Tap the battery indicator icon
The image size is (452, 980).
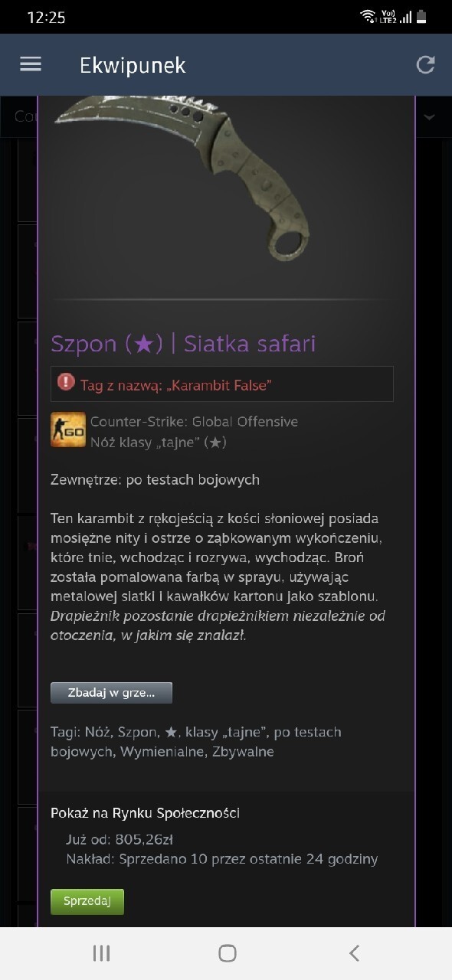coord(421,17)
